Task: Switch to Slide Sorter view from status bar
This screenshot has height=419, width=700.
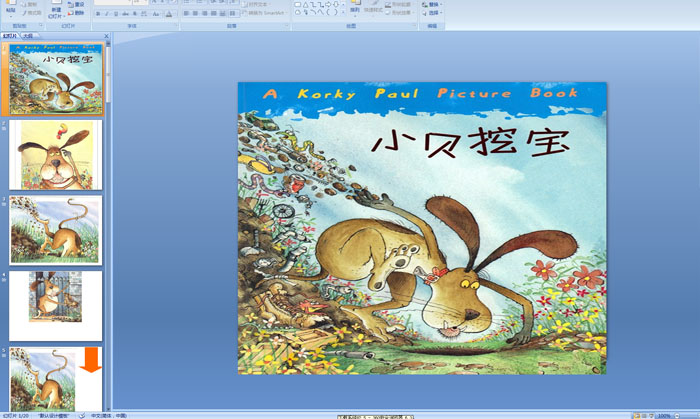Action: point(644,416)
